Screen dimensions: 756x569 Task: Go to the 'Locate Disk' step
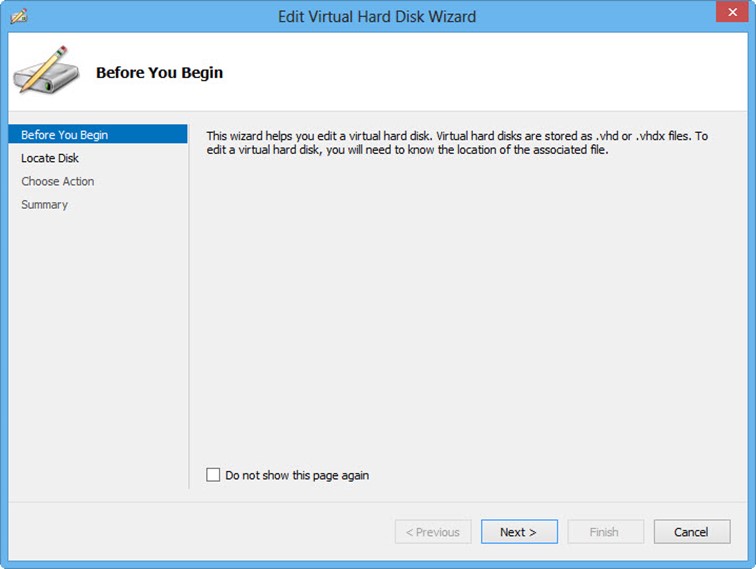(x=50, y=158)
